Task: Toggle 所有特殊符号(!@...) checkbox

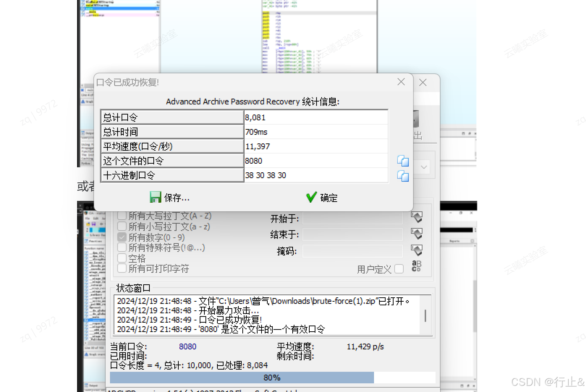Action: (122, 247)
